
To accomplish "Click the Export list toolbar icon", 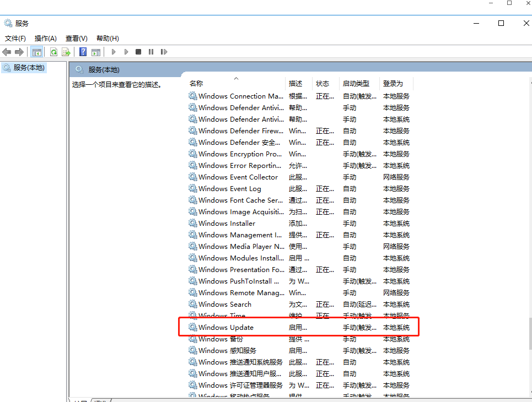I will 66,52.
